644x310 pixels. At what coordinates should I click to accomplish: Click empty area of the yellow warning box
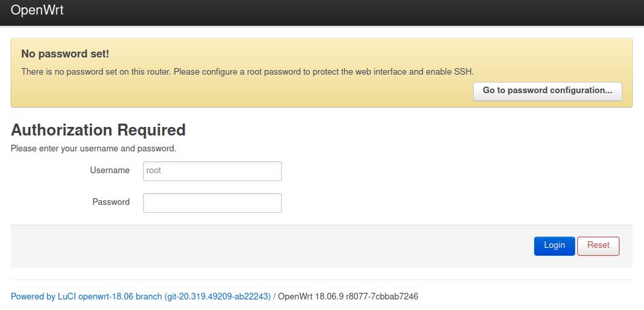(x=265, y=93)
